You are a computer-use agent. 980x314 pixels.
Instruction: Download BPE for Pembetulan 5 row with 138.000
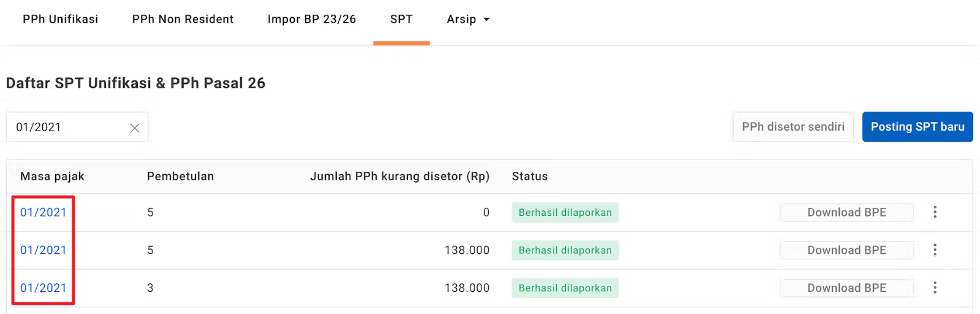pyautogui.click(x=846, y=250)
